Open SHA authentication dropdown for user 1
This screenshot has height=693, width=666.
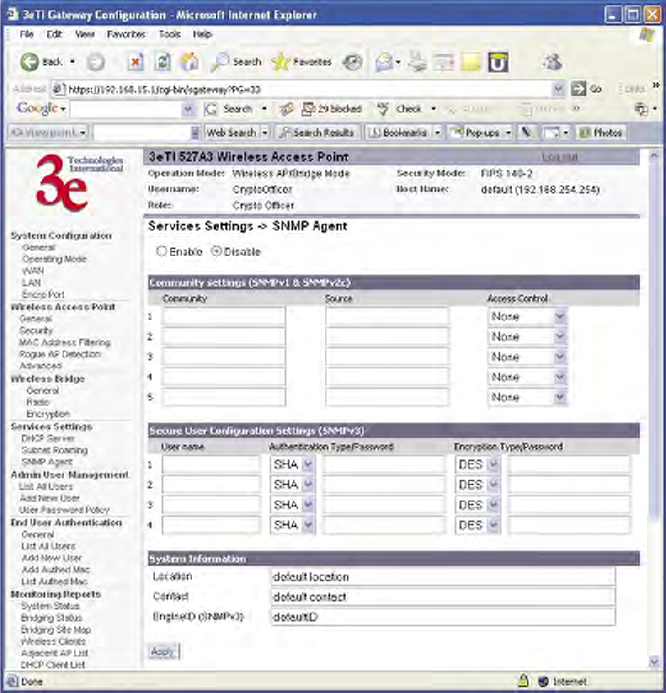[x=308, y=465]
